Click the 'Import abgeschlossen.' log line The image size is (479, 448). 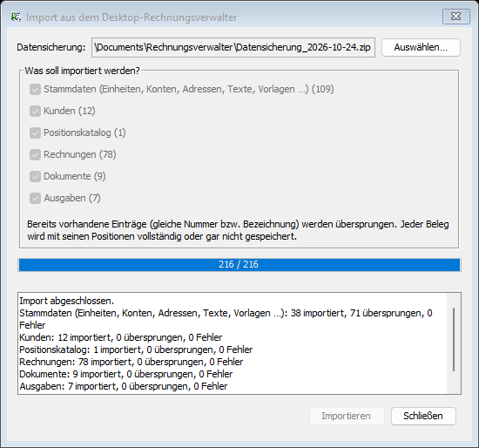pyautogui.click(x=66, y=301)
